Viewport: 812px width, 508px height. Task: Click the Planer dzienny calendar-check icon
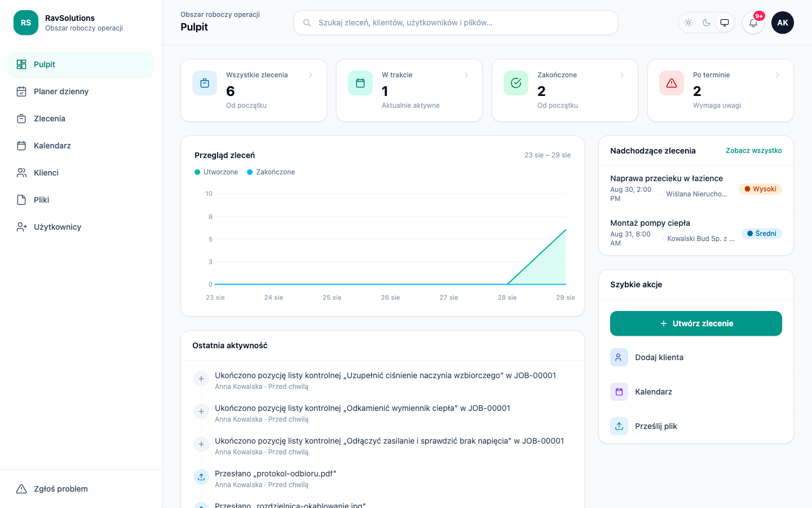coord(21,91)
